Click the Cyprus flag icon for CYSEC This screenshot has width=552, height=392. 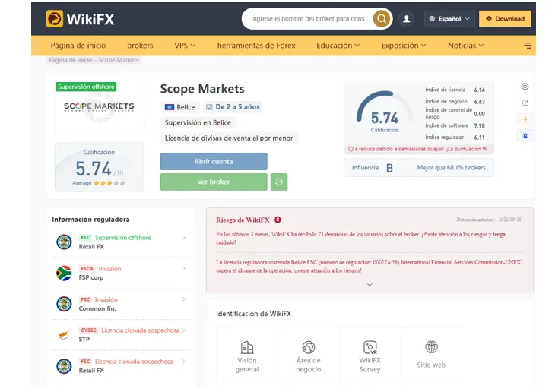(64, 334)
